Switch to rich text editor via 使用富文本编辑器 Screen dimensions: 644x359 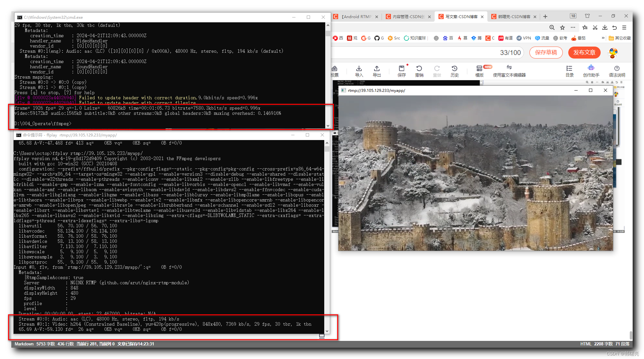pyautogui.click(x=509, y=71)
